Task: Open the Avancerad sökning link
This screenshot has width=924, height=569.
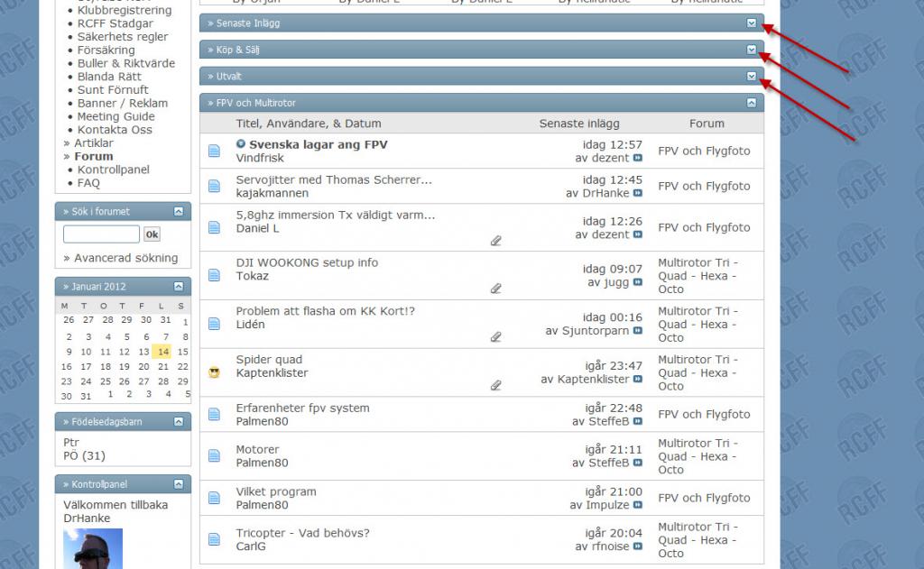Action: tap(126, 257)
